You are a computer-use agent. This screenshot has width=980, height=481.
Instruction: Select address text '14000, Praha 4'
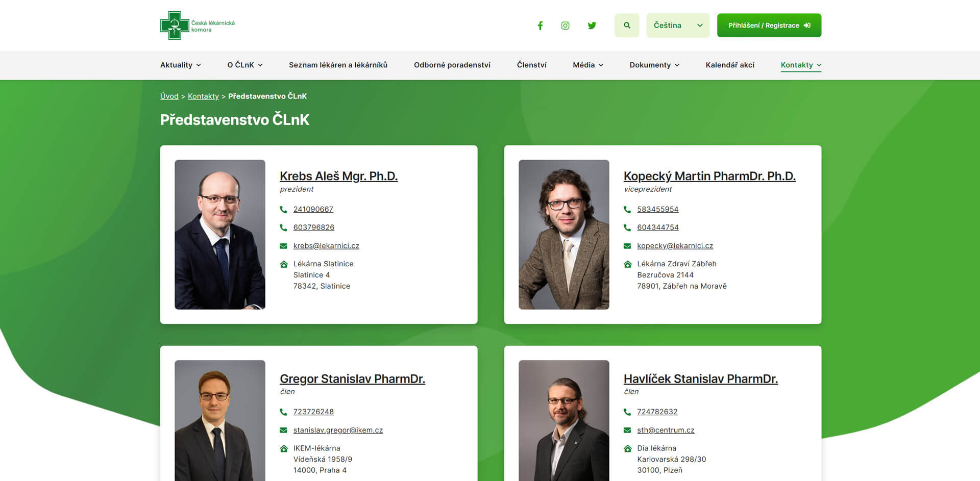(x=320, y=470)
